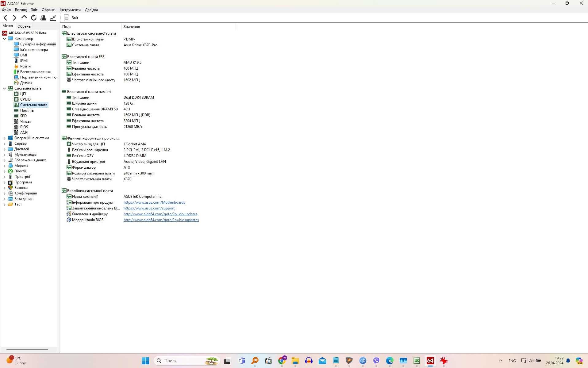Select the DMI tree item
Image resolution: width=588 pixels, height=368 pixels.
[x=24, y=55]
